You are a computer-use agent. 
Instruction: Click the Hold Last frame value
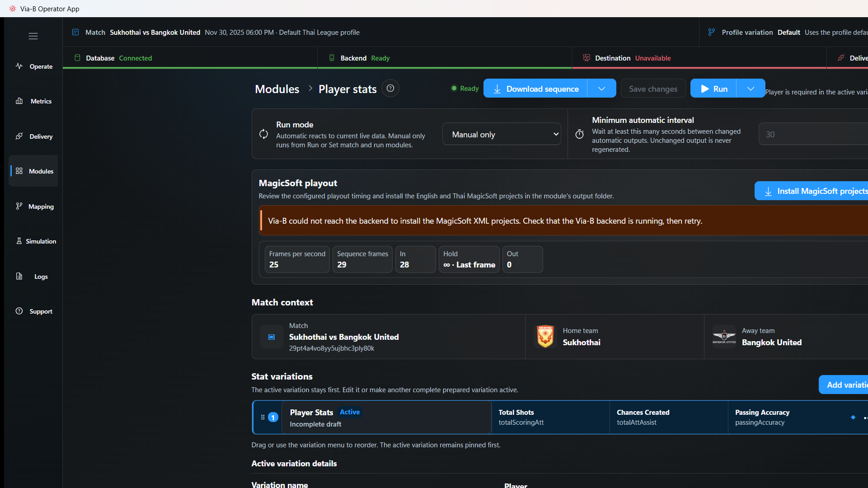469,265
